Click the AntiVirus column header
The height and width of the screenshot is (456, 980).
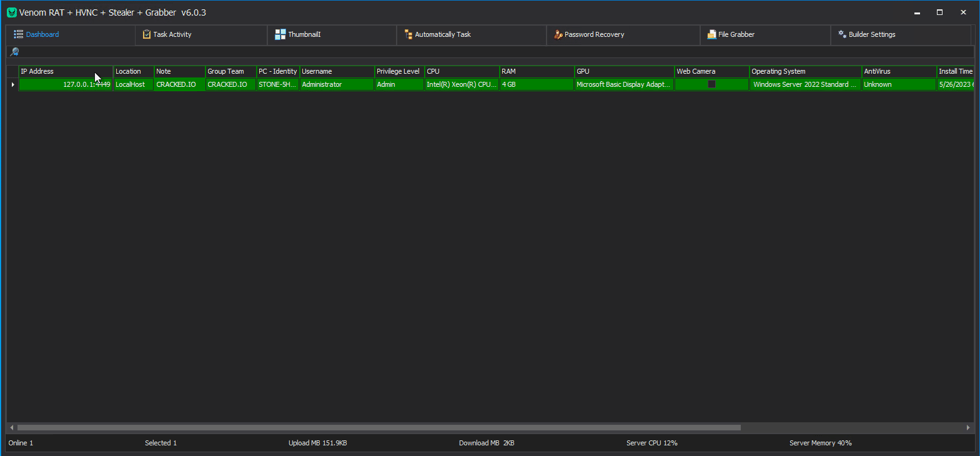(899, 71)
